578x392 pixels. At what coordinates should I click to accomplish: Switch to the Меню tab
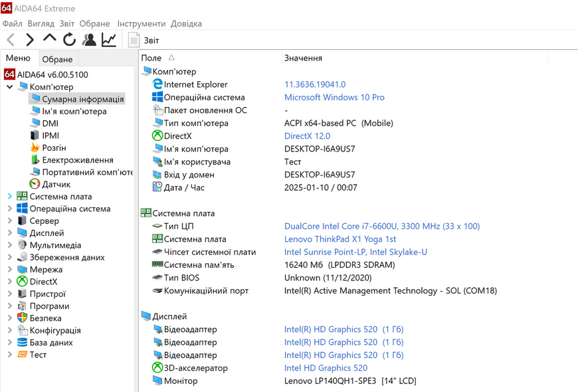[x=18, y=58]
